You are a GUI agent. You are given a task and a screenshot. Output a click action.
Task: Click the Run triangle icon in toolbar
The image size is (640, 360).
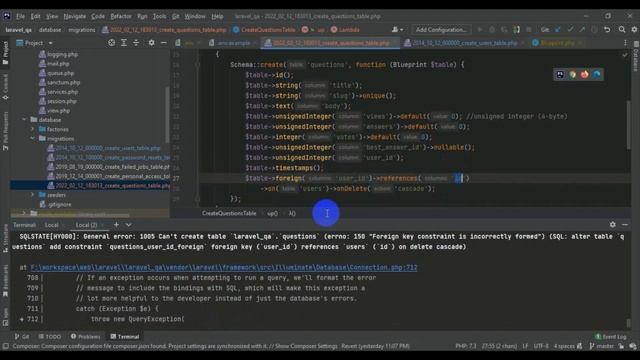coord(480,30)
